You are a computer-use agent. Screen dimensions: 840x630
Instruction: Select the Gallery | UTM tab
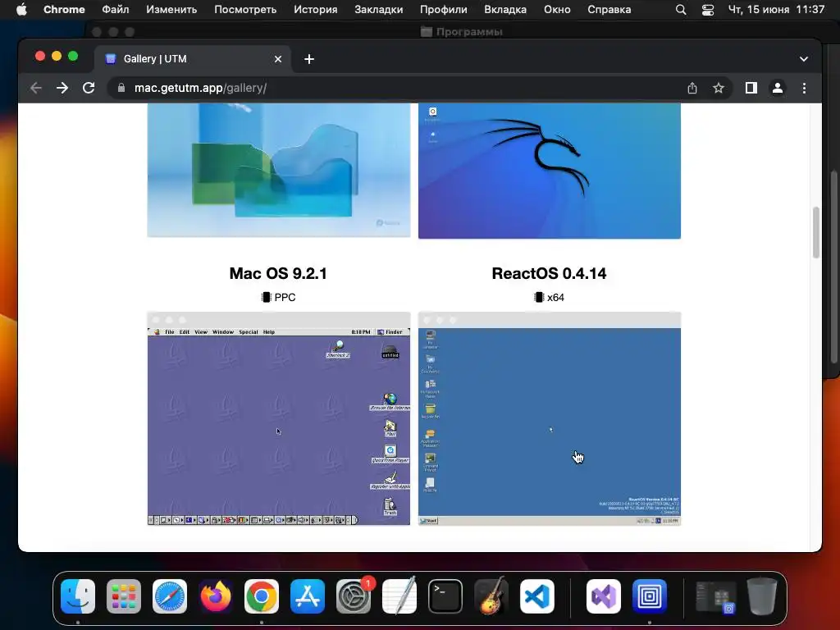click(x=194, y=59)
